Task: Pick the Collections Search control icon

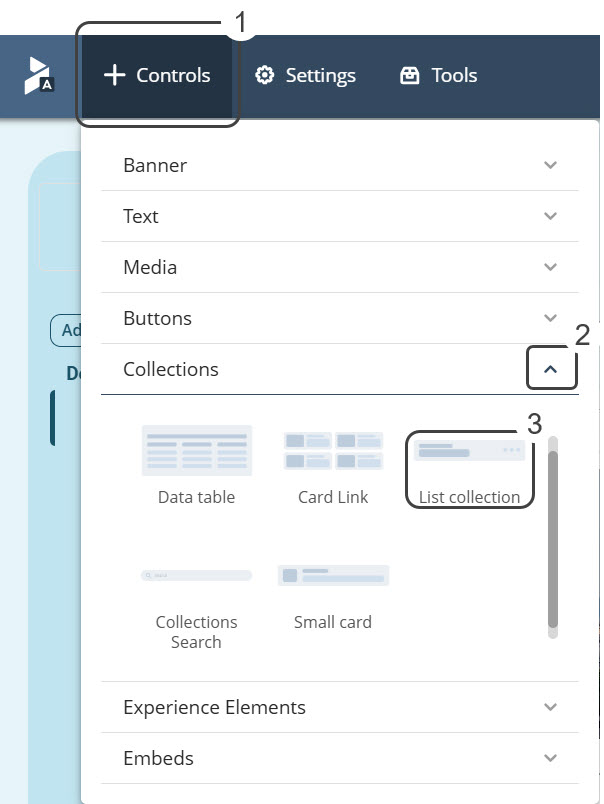Action: [196, 576]
